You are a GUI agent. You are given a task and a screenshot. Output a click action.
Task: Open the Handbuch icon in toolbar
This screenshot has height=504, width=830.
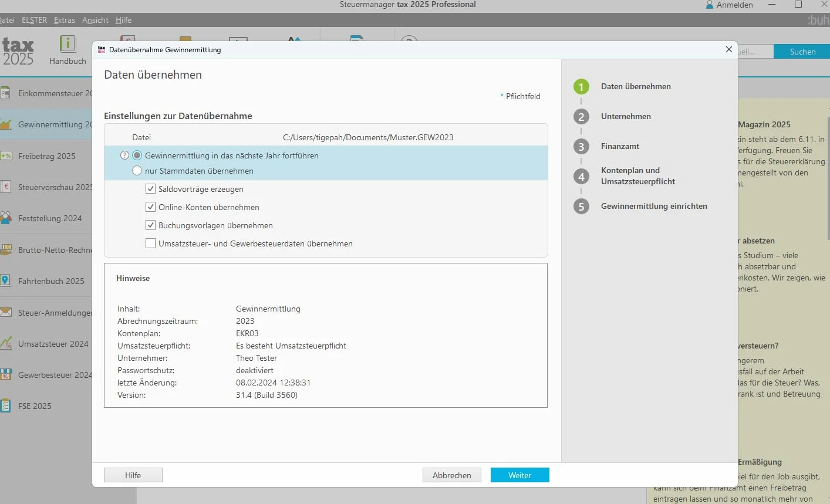(x=68, y=44)
